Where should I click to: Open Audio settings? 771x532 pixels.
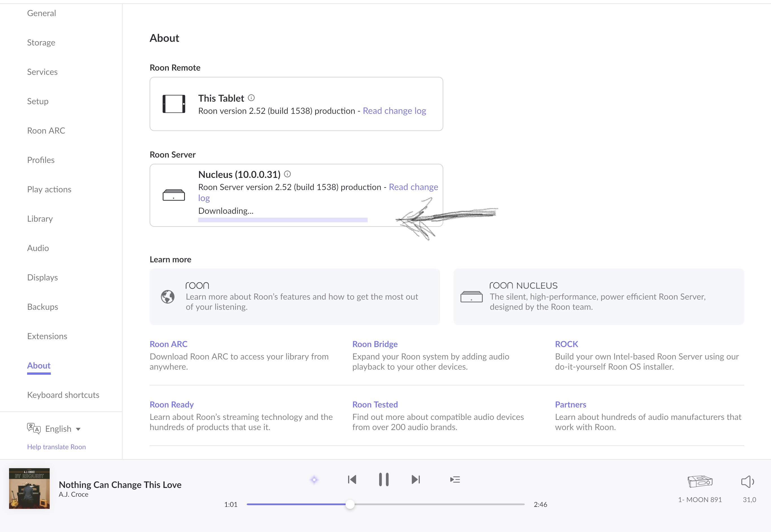click(38, 248)
